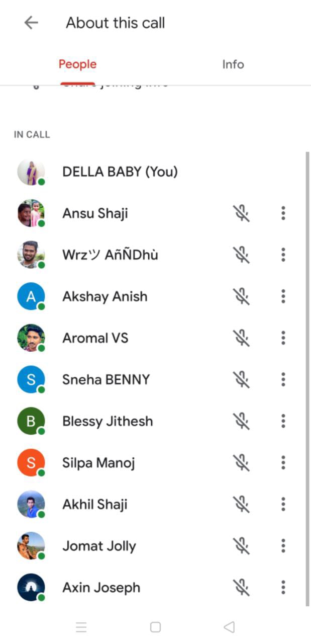Click the participant list scrollbar
This screenshot has height=644, width=311.
pos(307,377)
